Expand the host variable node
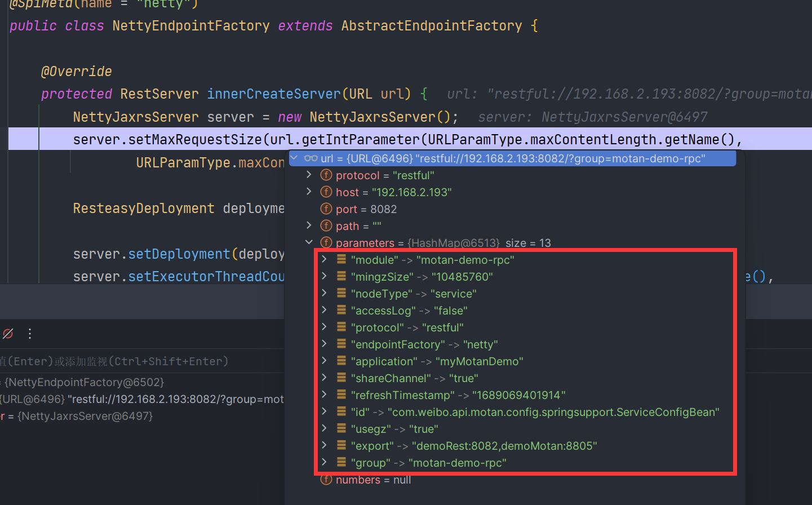Viewport: 812px width, 505px height. pos(309,192)
